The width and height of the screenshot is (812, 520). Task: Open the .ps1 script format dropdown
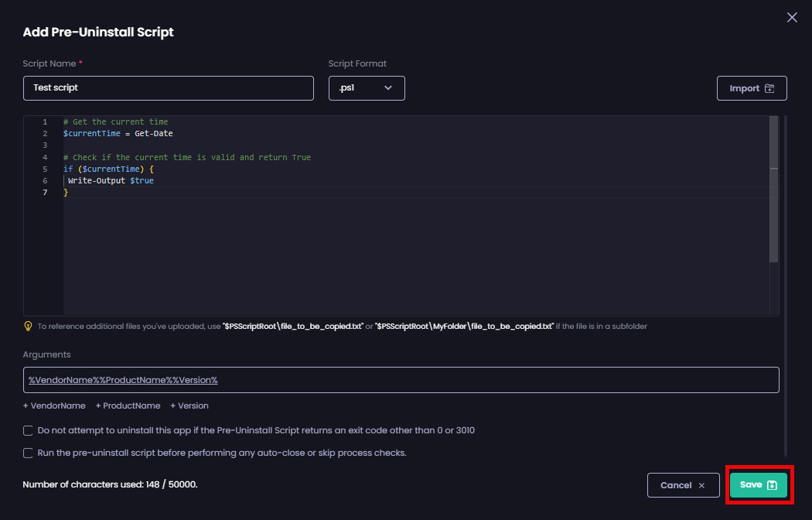click(367, 88)
